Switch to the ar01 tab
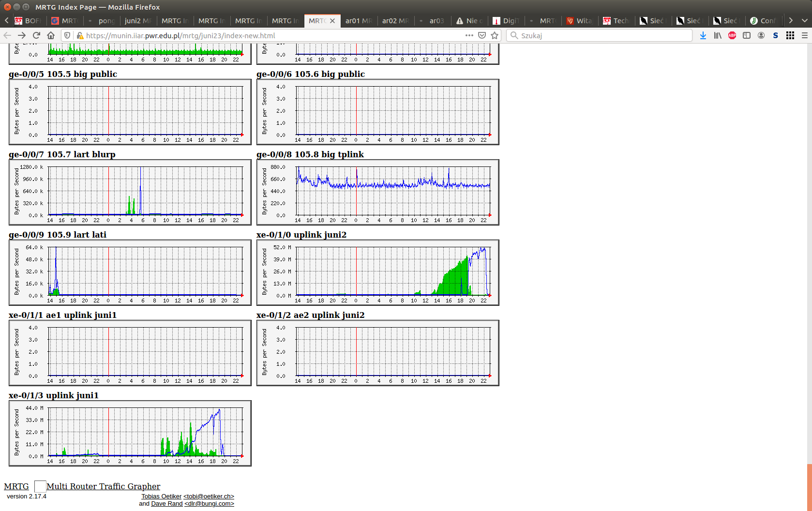 pos(358,21)
